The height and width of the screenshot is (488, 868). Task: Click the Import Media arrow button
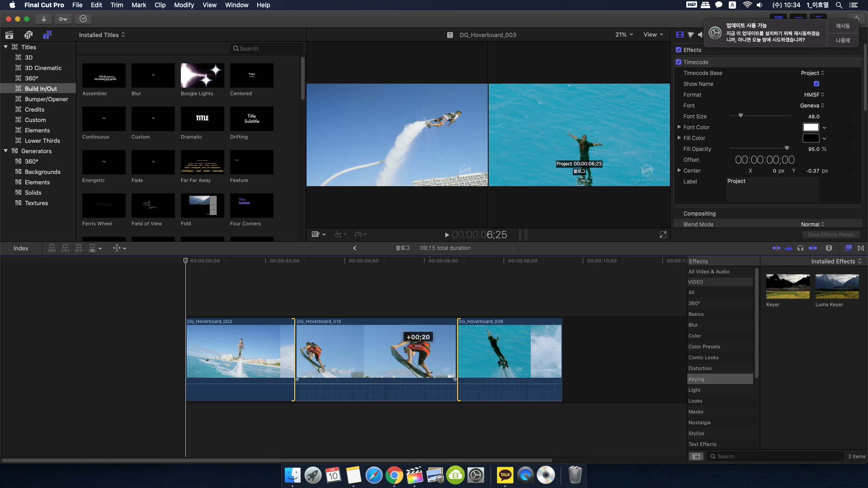[x=43, y=19]
